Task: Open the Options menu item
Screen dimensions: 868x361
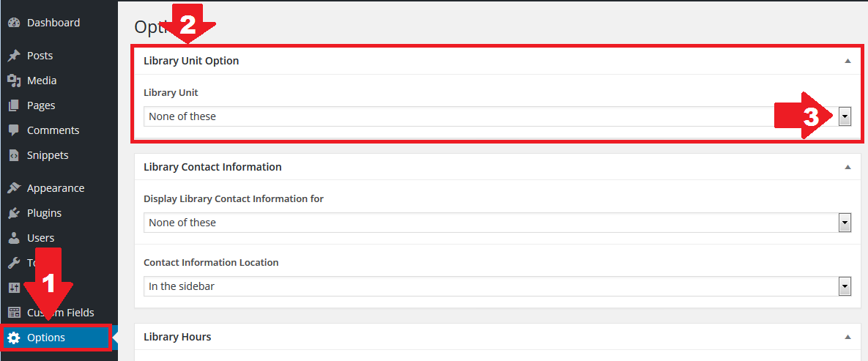Action: tap(46, 338)
